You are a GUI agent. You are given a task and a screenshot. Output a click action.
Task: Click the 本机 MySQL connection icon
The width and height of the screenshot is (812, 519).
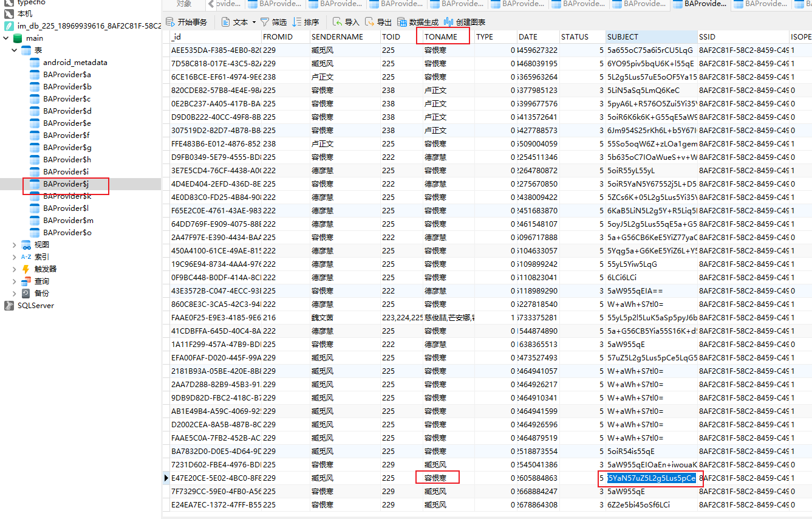[9, 14]
